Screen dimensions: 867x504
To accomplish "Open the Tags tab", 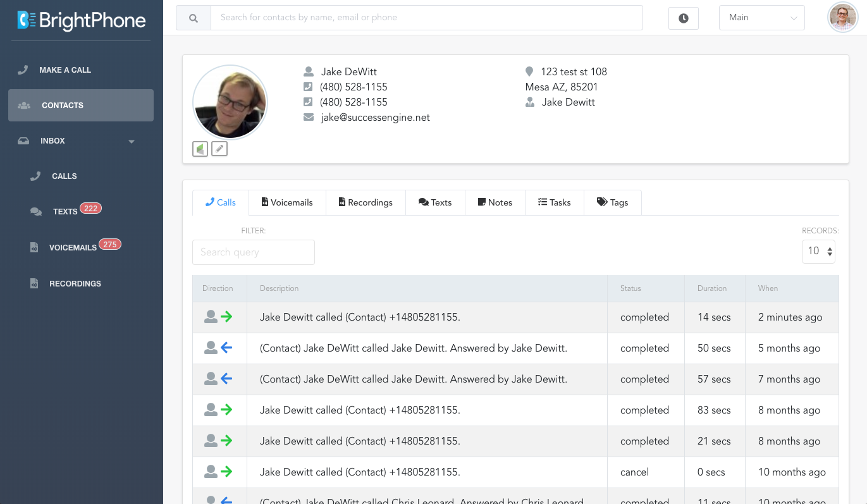I will [x=612, y=202].
